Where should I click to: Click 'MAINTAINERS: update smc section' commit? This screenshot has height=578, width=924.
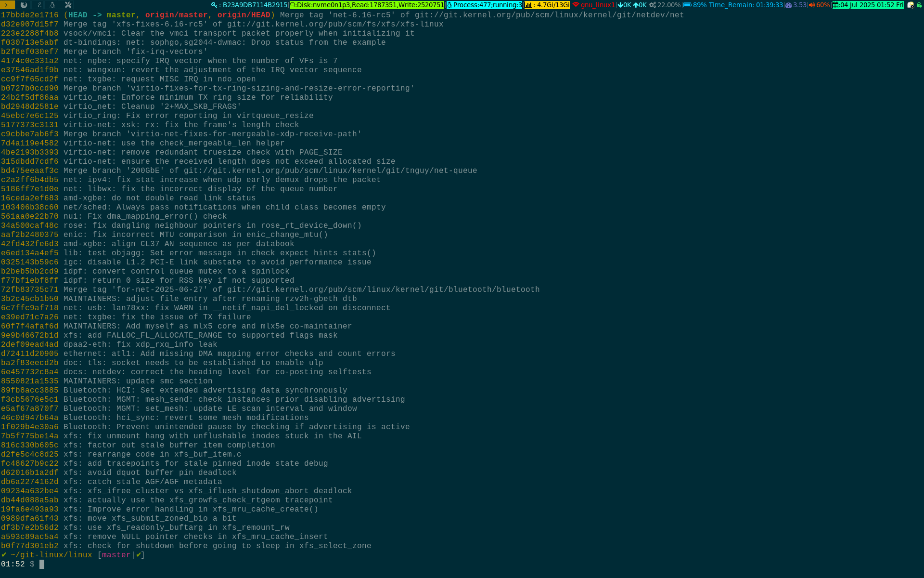[138, 381]
